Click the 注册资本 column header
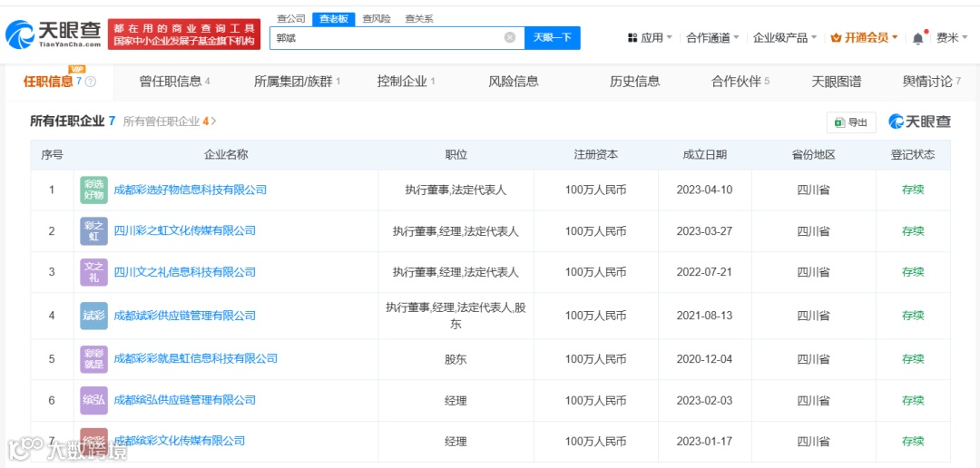This screenshot has width=980, height=468. tap(595, 155)
